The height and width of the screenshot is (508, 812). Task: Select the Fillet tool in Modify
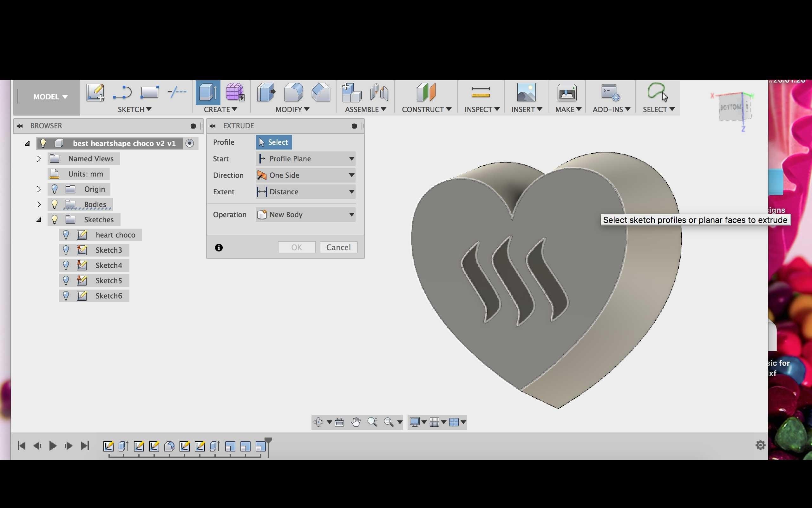[x=293, y=92]
